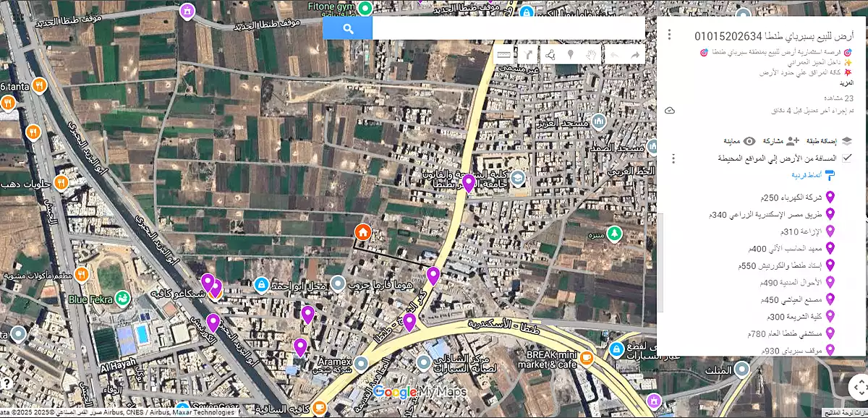
Task: Click the undo arrow in toolbar
Action: tap(614, 55)
